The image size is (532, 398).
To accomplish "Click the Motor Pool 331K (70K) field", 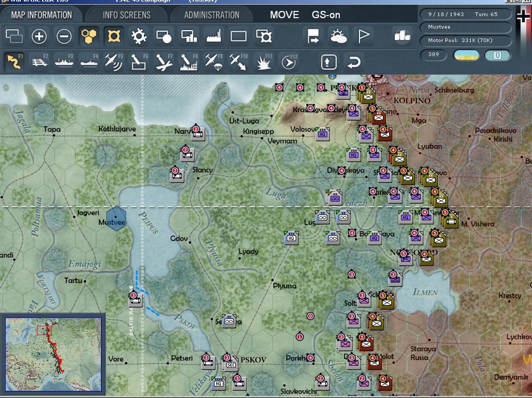I will [465, 41].
